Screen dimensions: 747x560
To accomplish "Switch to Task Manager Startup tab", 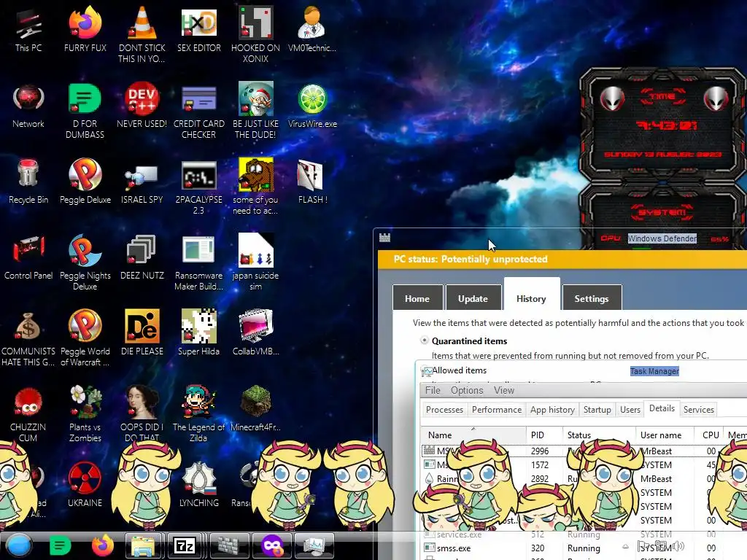I will (x=597, y=410).
